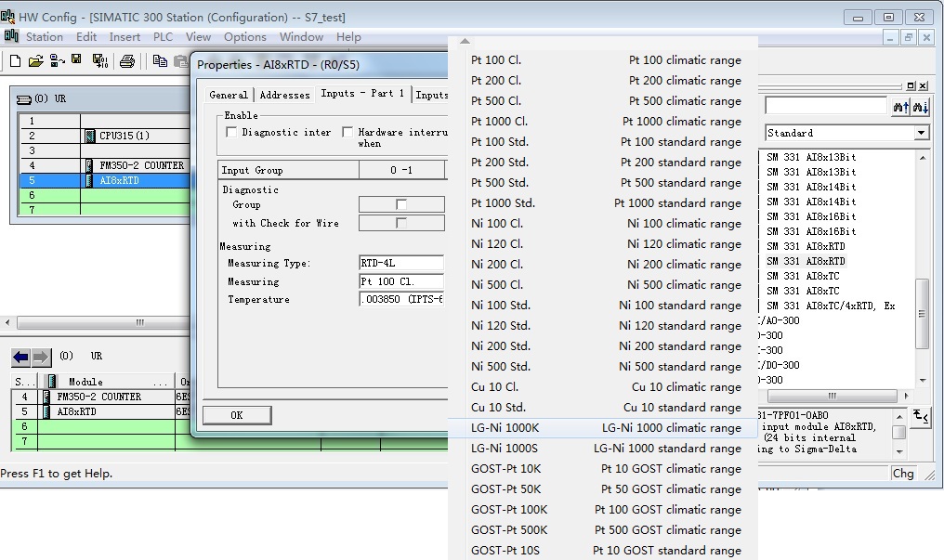The image size is (944, 560).
Task: Open the Insert menu
Action: click(x=125, y=37)
